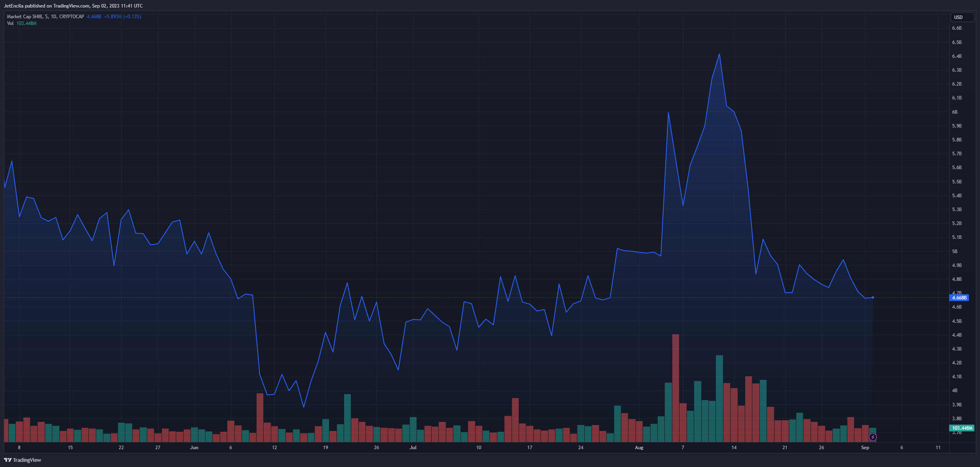Click the 'Jun' label on the time axis
The width and height of the screenshot is (980, 467).
194,448
